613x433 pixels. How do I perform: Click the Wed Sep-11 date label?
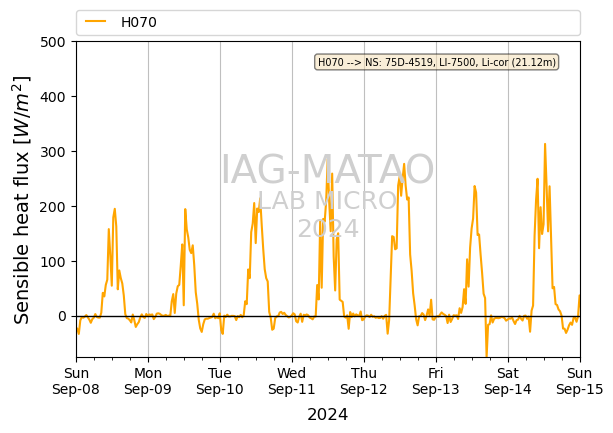click(x=292, y=381)
